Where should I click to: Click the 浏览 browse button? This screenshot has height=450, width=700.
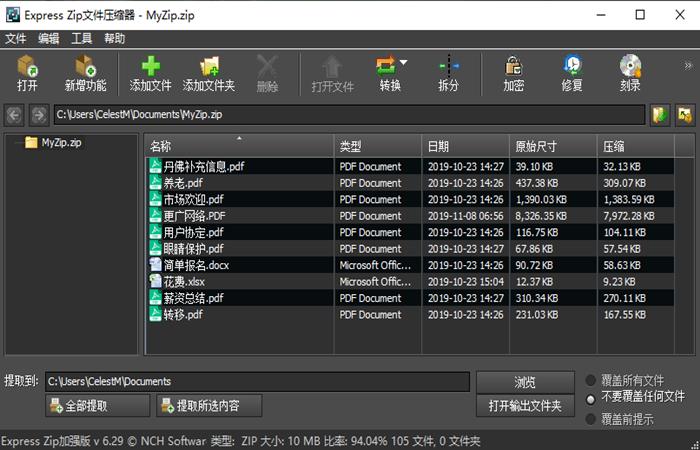tap(525, 382)
